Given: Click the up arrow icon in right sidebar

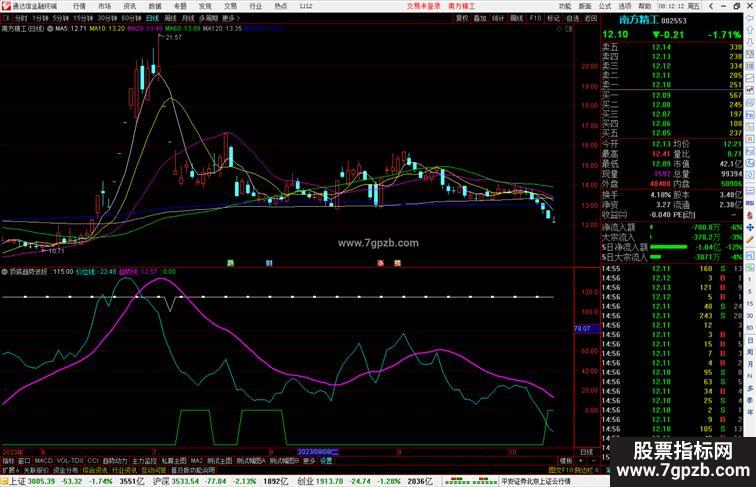Looking at the screenshot, I should [750, 30].
